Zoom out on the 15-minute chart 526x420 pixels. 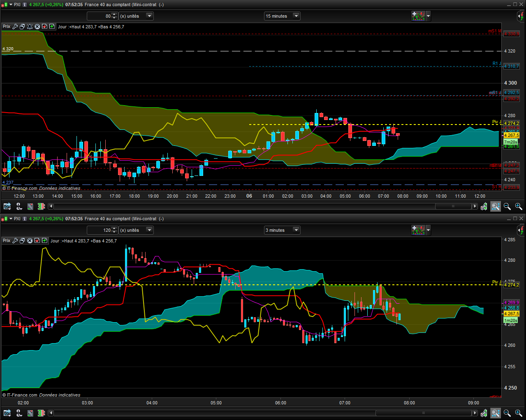[x=507, y=206]
